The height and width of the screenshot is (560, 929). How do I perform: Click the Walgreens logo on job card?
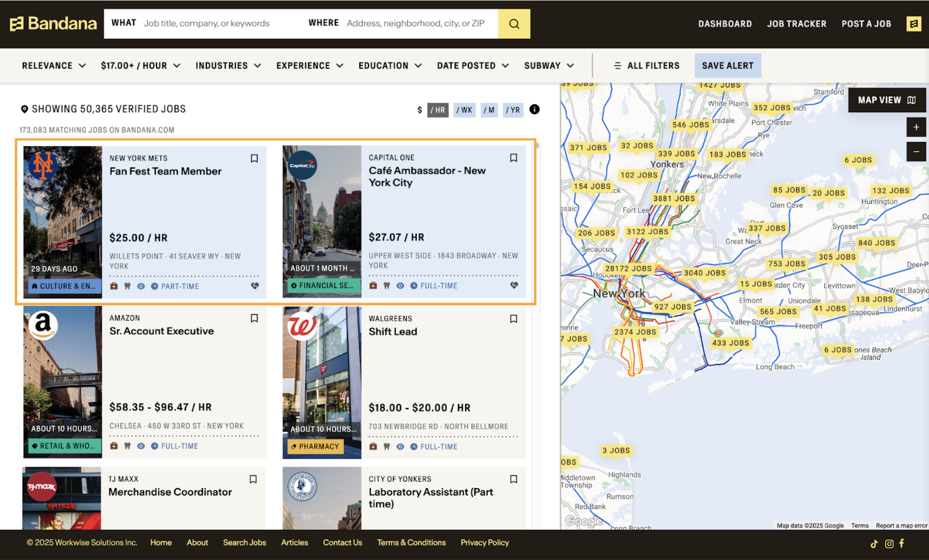[x=302, y=326]
